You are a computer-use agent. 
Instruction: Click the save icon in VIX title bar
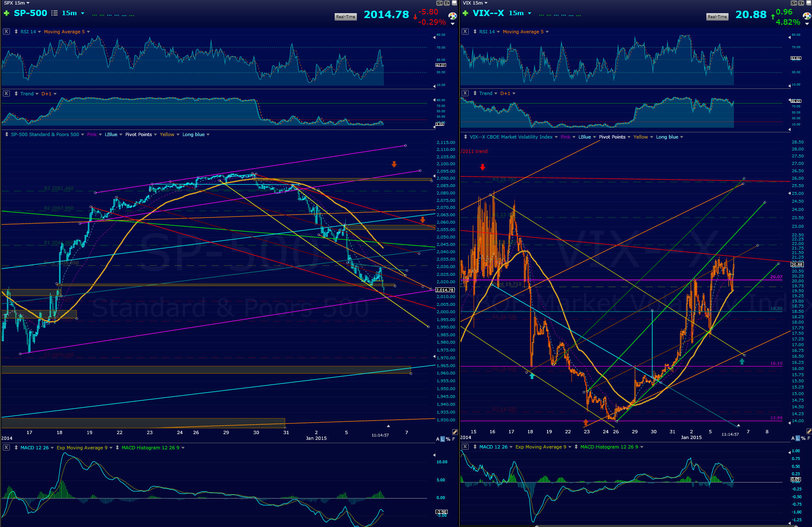809,3
